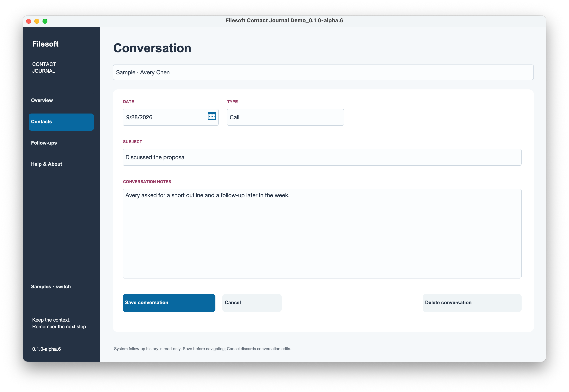Click the Subject field with Discussed the proposal
569x392 pixels.
click(x=322, y=157)
